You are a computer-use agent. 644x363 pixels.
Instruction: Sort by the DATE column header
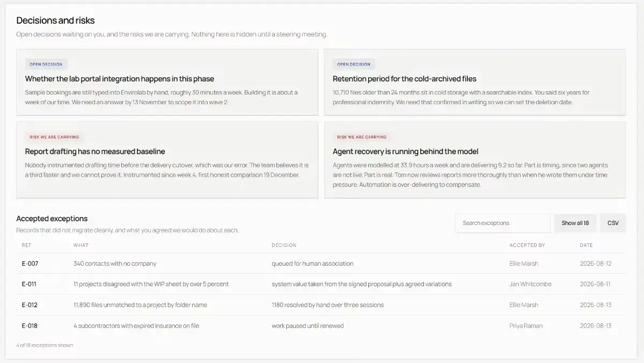tap(586, 245)
